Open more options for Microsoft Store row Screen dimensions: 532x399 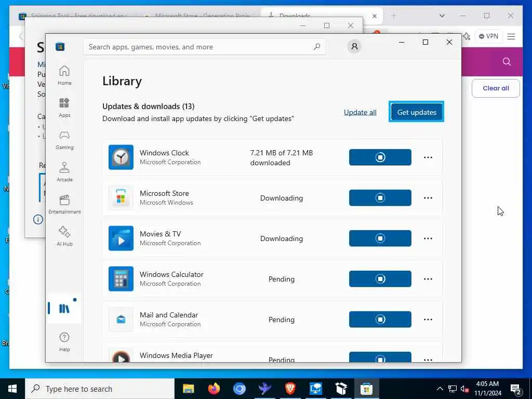coord(428,198)
